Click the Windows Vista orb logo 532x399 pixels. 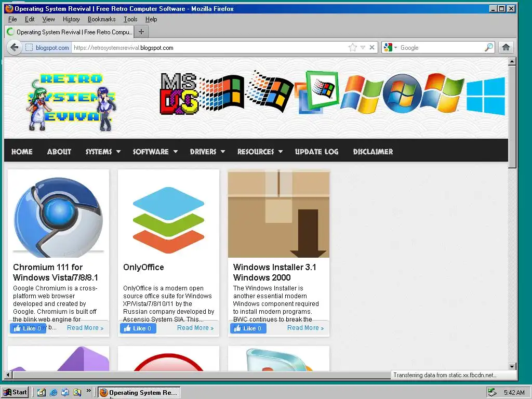pyautogui.click(x=403, y=94)
